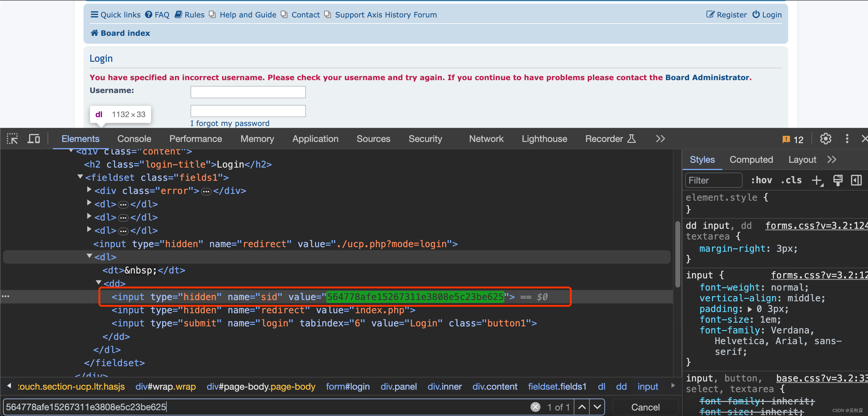Click the Username input field

[x=248, y=92]
